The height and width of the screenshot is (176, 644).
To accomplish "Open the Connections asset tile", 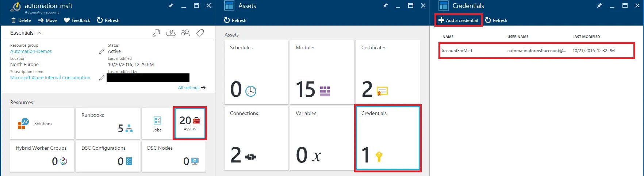I will (x=256, y=138).
